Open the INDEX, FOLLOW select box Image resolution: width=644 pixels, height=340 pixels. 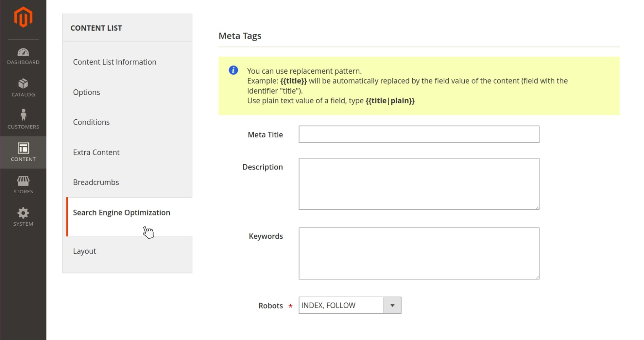click(x=341, y=305)
